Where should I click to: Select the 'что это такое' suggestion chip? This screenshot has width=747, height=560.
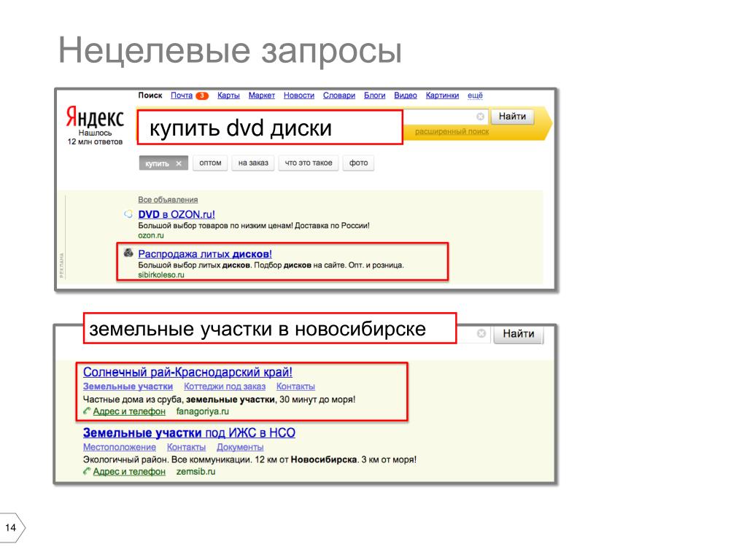pyautogui.click(x=309, y=163)
